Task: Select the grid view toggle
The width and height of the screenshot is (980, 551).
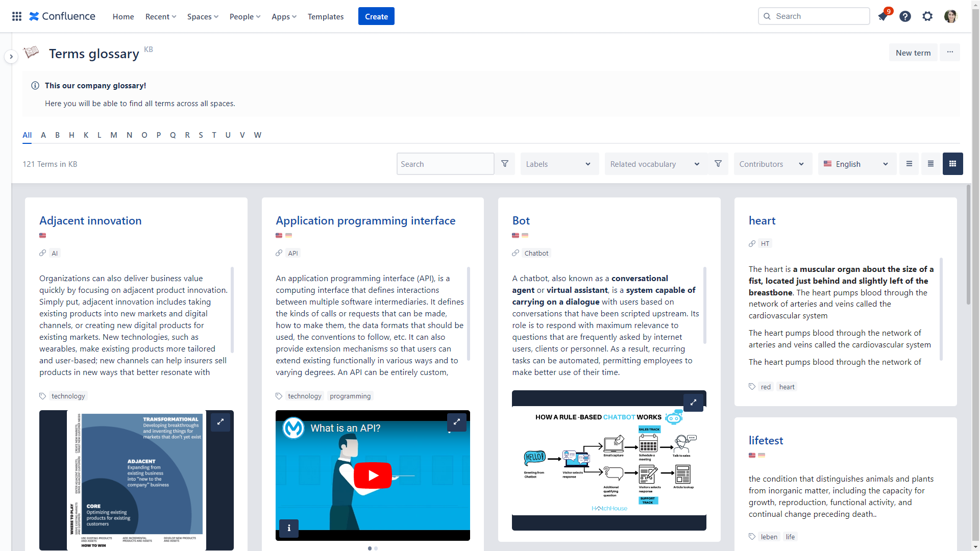Action: pyautogui.click(x=952, y=164)
